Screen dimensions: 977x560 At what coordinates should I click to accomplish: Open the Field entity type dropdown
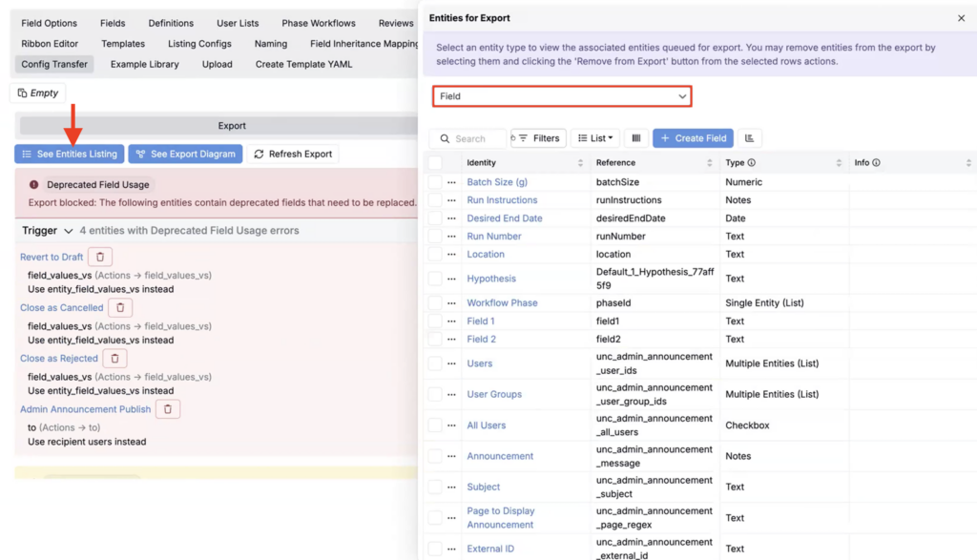pos(562,96)
